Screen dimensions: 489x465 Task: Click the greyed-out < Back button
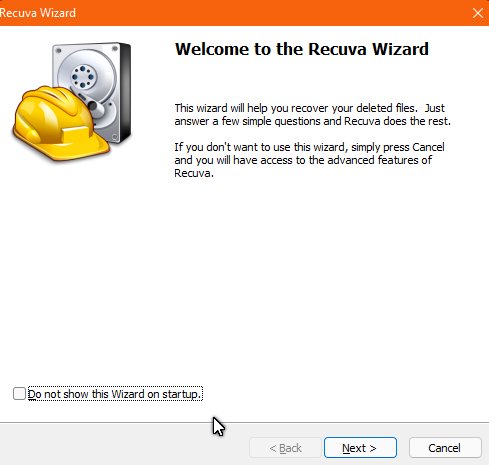point(285,448)
